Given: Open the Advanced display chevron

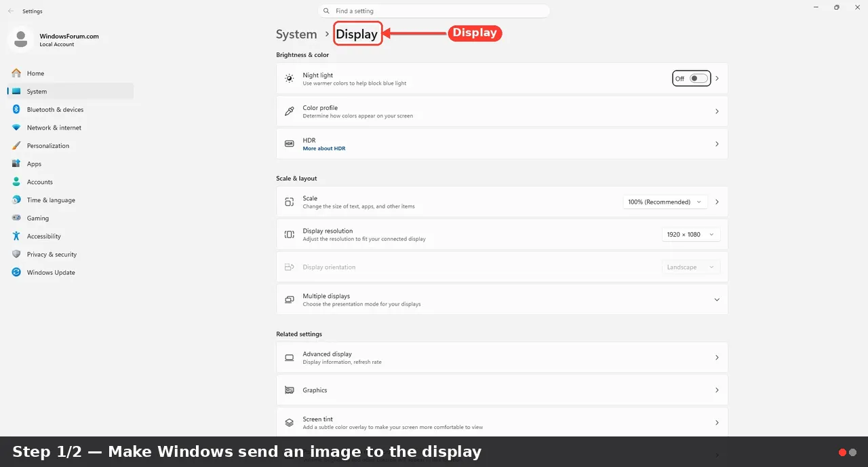Looking at the screenshot, I should point(717,358).
